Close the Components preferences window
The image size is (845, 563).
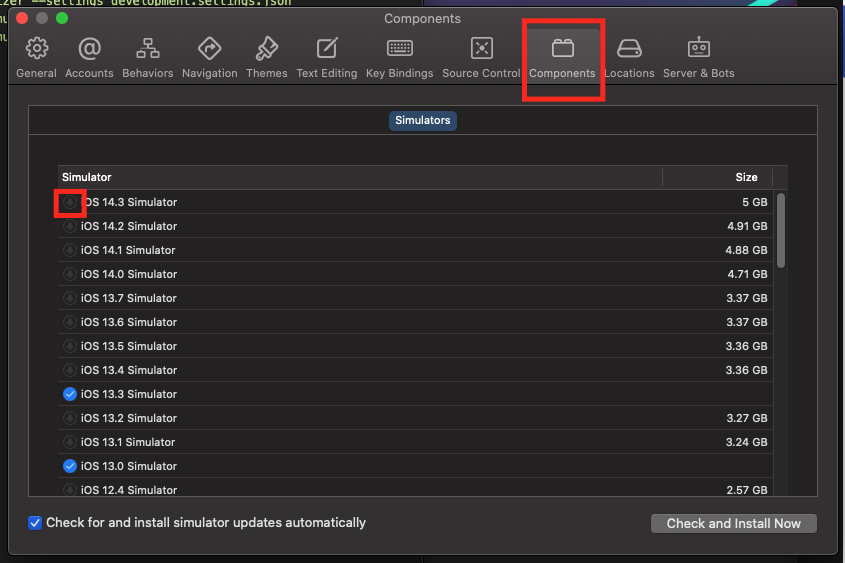point(22,18)
